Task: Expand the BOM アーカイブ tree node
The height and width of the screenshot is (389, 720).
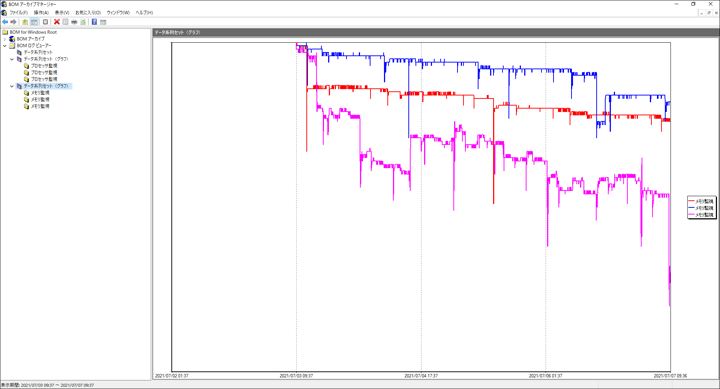Action: [x=5, y=39]
